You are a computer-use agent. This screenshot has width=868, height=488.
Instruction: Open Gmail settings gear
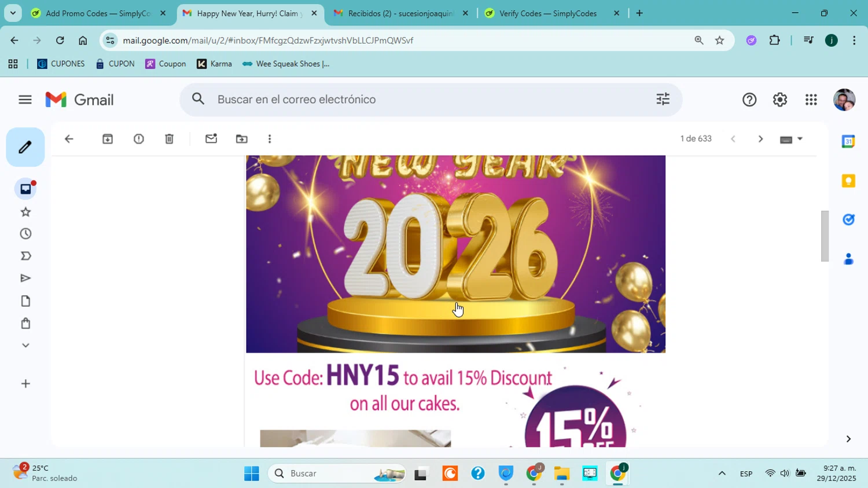(x=780, y=100)
